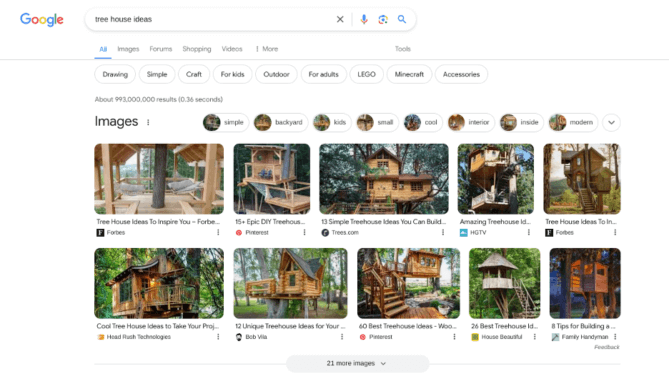This screenshot has width=669, height=379.
Task: Open options for 15+ Epic DIY Treehouse result
Action: [x=304, y=232]
